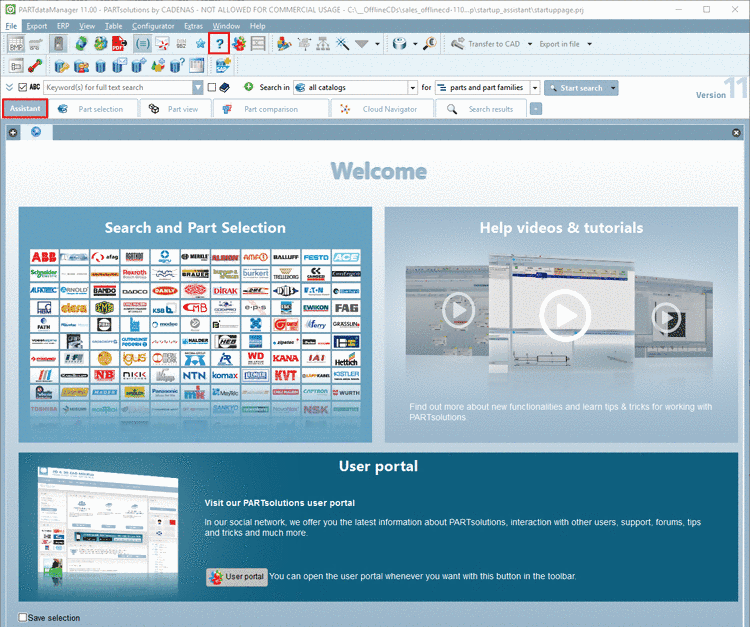Close the assistant panel with X icon
This screenshot has width=750, height=627.
point(737,132)
